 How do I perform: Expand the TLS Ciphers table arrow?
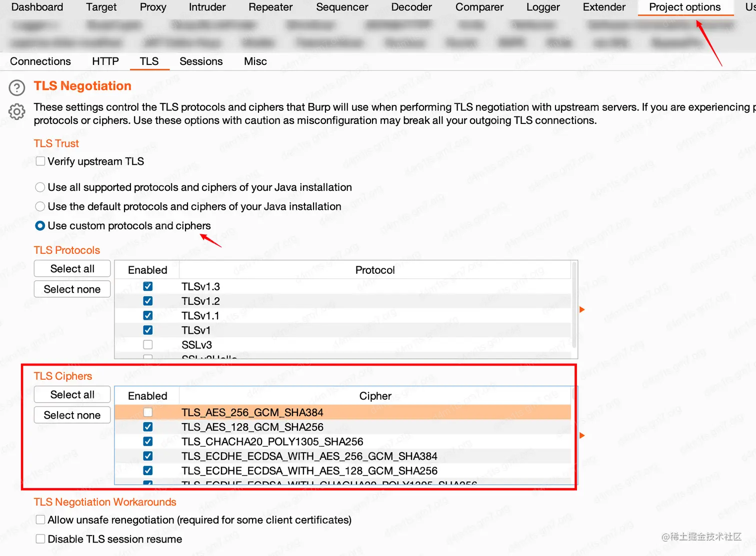(x=582, y=436)
